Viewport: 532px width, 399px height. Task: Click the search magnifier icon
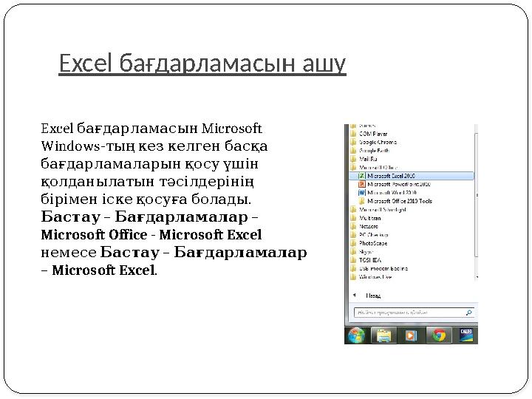(469, 313)
